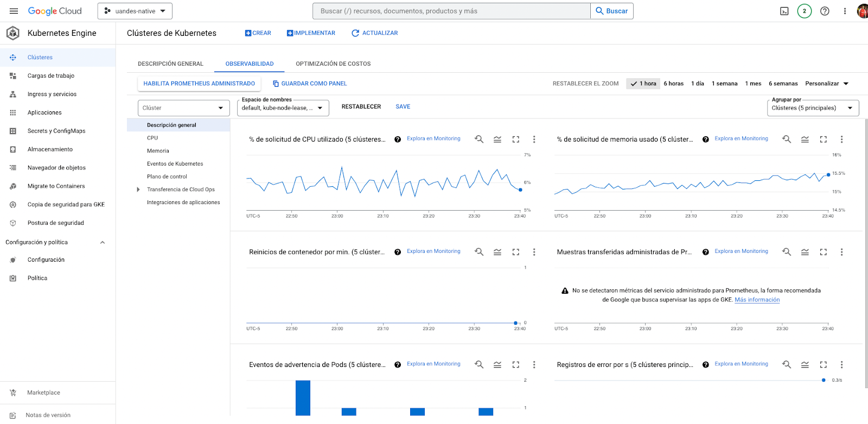Click the tallest bar in Pods warning chart
This screenshot has height=424, width=868.
[x=303, y=398]
